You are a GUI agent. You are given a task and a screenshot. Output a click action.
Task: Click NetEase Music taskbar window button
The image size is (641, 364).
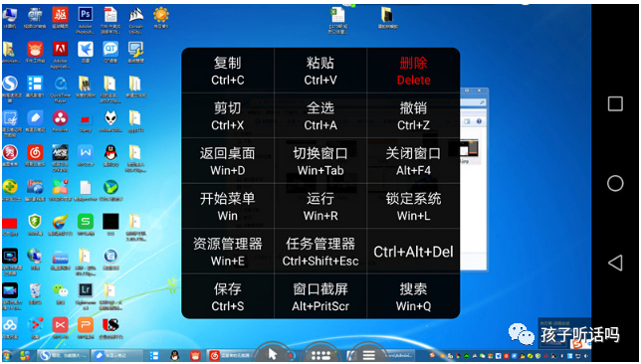click(231, 355)
